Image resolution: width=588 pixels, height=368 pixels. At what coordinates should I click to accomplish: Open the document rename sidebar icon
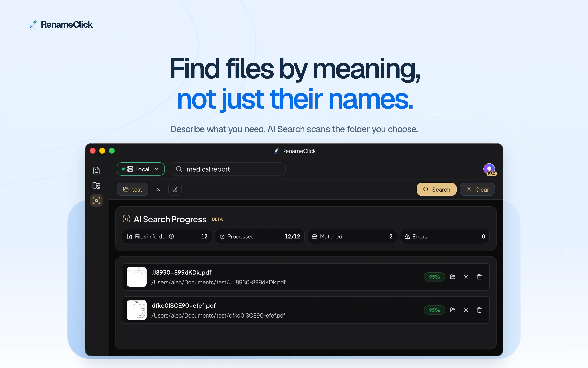click(x=96, y=170)
